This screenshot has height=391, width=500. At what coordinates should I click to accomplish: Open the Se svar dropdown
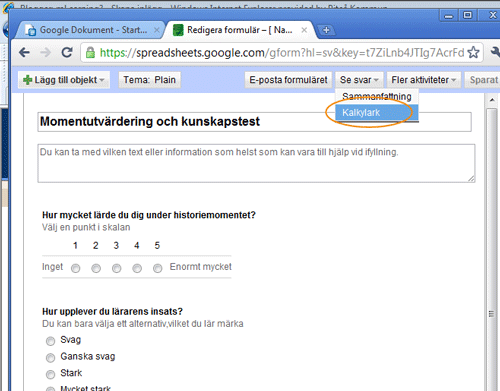359,80
